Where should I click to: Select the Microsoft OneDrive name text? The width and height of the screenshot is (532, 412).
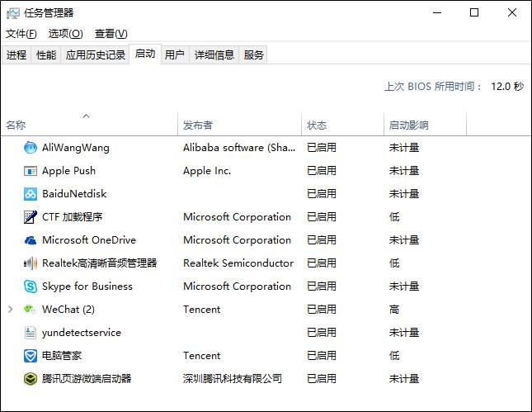tap(89, 239)
